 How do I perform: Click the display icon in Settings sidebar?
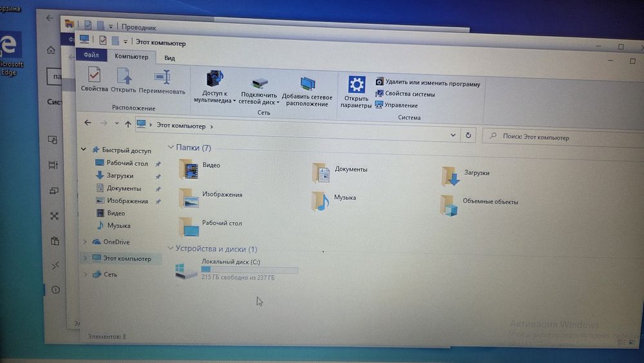[53, 140]
